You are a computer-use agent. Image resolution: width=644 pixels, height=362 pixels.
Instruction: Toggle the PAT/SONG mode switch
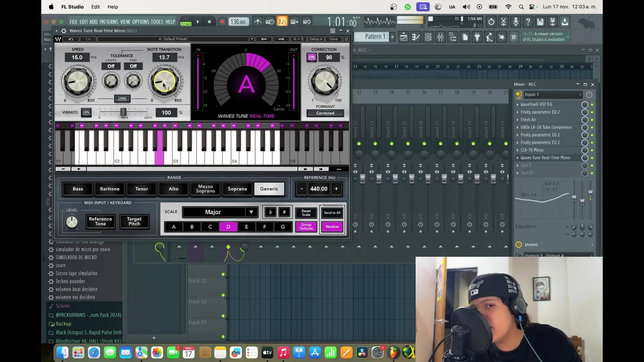tap(186, 22)
